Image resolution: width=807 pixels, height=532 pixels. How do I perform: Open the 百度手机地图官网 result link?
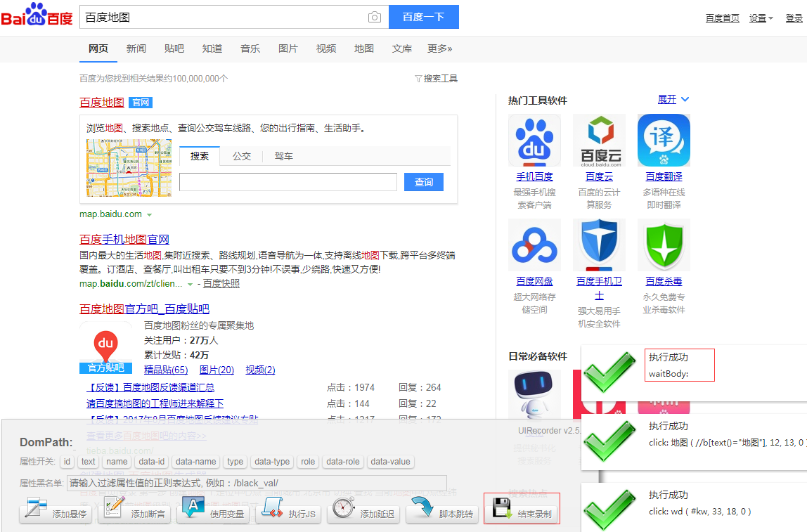(124, 239)
